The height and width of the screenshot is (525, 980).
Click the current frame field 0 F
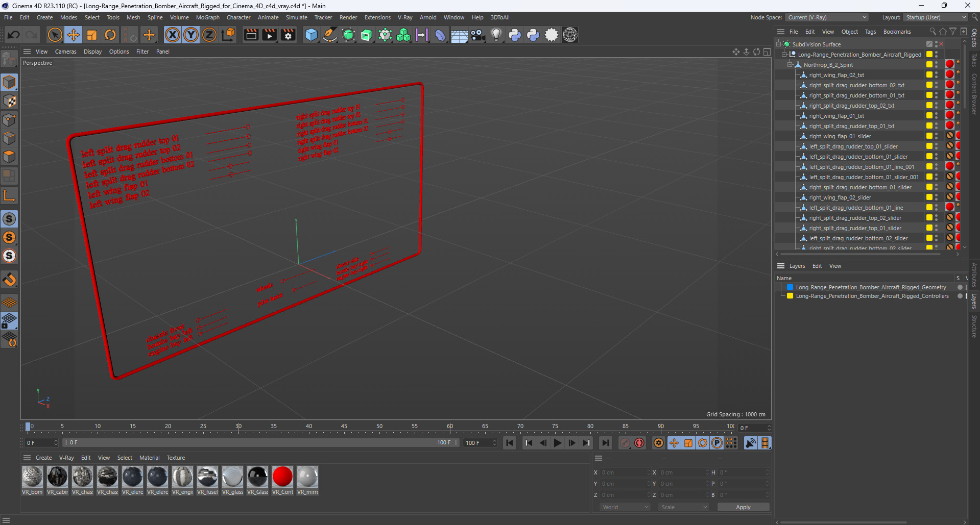tap(754, 428)
